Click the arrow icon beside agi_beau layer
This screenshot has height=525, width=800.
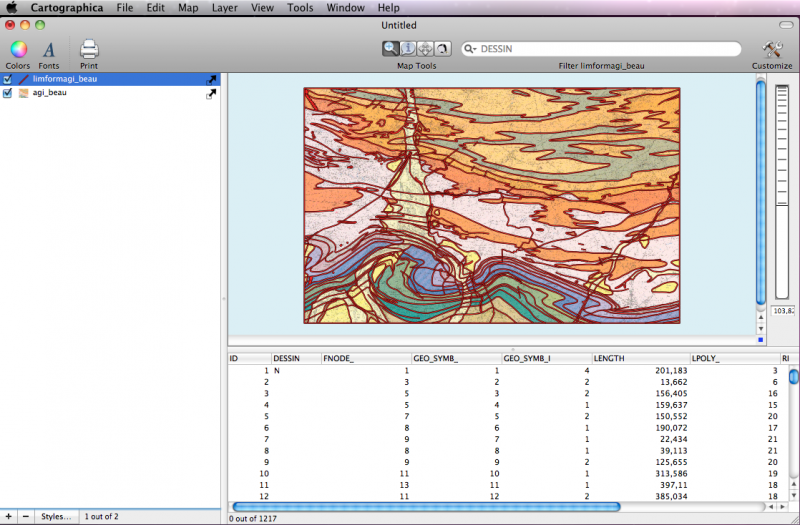coord(211,94)
